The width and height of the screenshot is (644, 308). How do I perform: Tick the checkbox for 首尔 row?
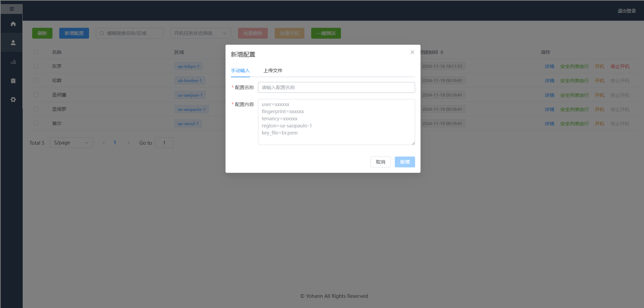[x=36, y=123]
